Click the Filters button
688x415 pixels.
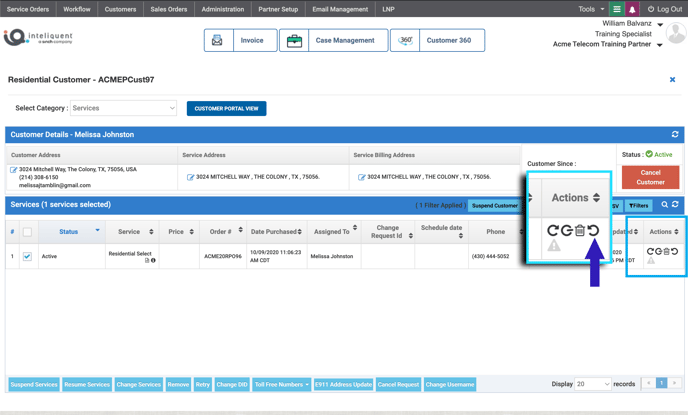[638, 205]
